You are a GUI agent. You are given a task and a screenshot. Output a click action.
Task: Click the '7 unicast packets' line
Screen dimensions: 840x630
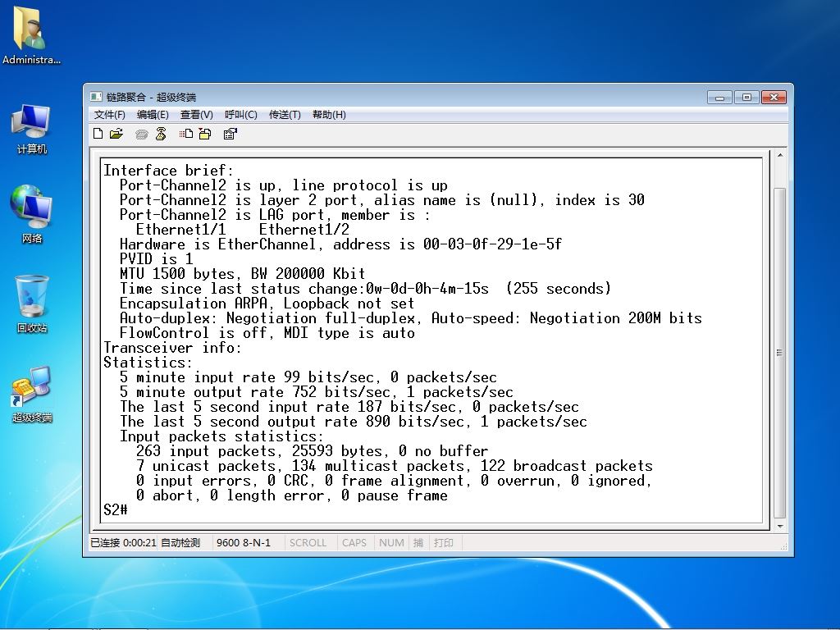[395, 466]
